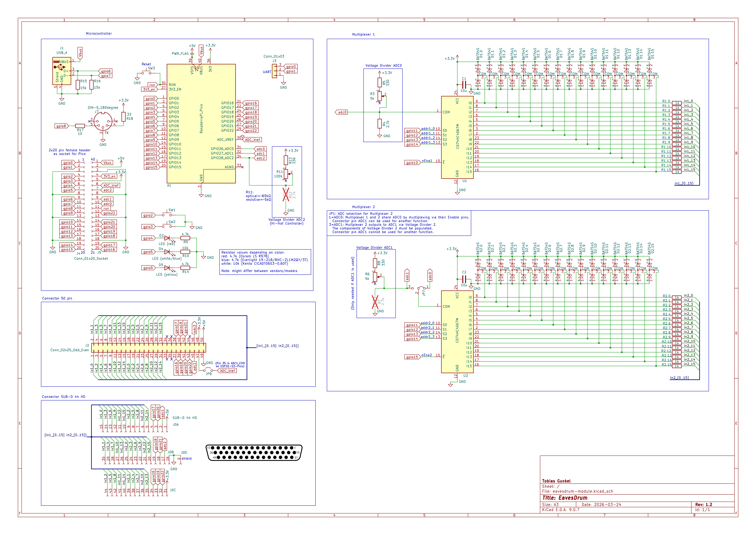This screenshot has width=756, height=535.
Task: Click the 'Multiplexer 1' section title
Action: (x=363, y=34)
